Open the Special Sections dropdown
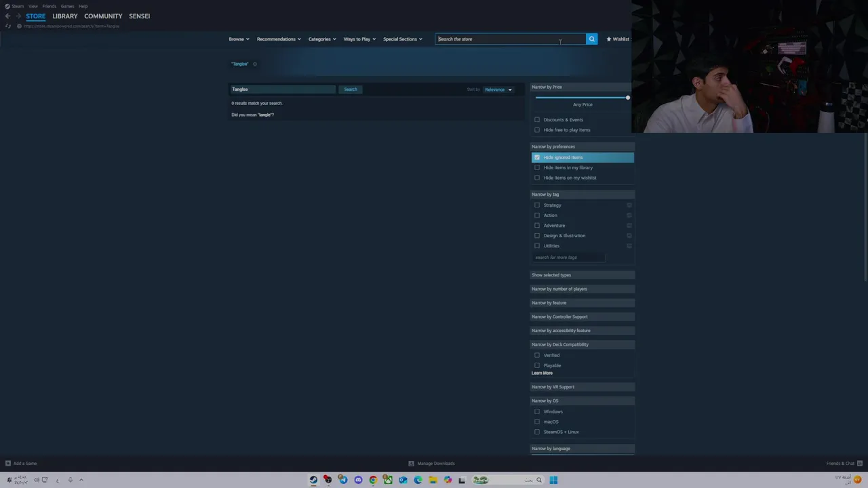 [x=402, y=39]
